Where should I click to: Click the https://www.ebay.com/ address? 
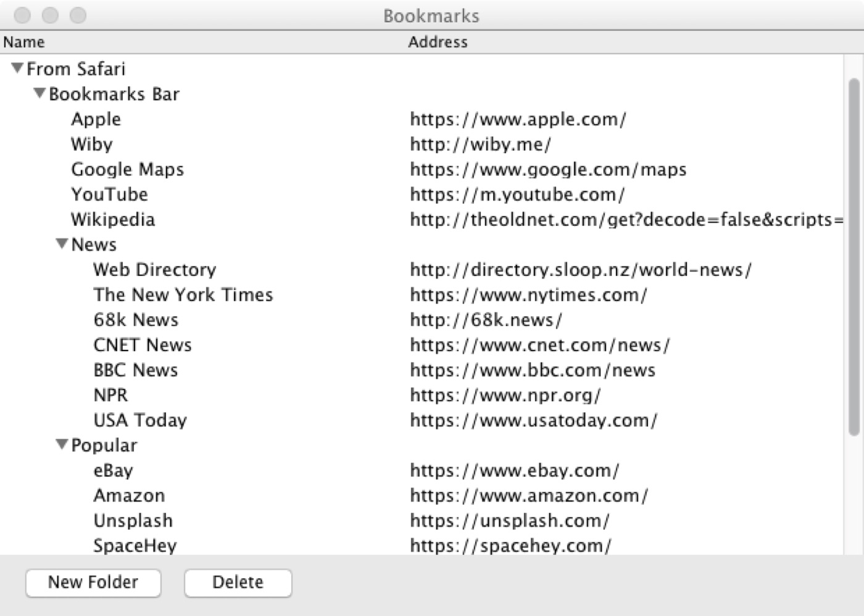tap(515, 470)
